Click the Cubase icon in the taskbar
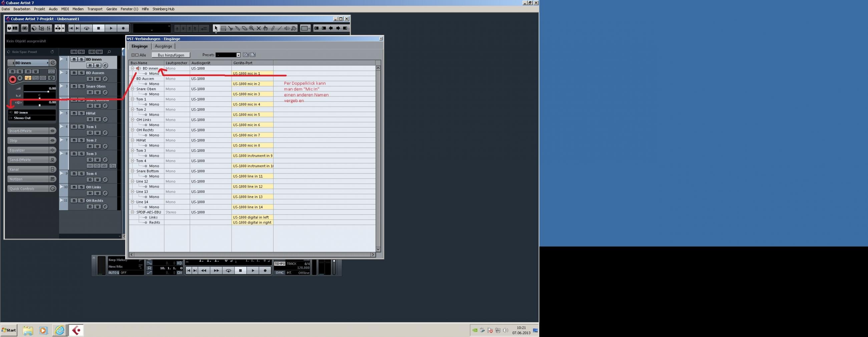 pos(76,330)
